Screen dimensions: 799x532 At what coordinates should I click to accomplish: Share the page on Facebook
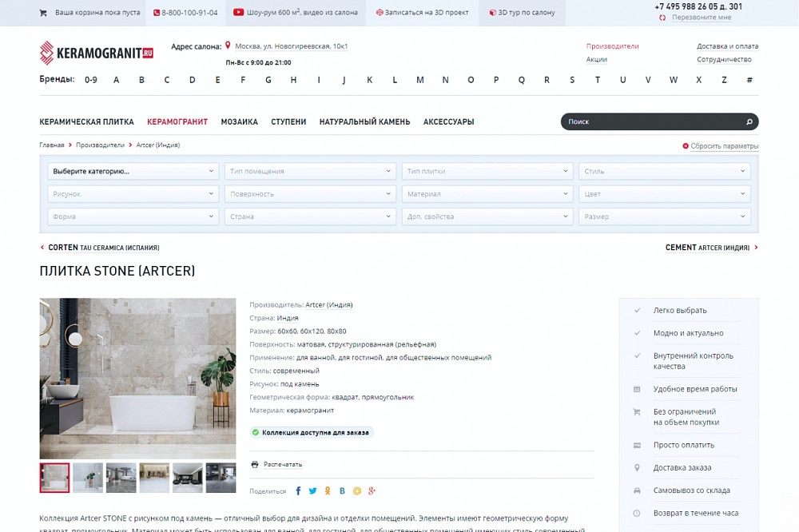pyautogui.click(x=298, y=490)
